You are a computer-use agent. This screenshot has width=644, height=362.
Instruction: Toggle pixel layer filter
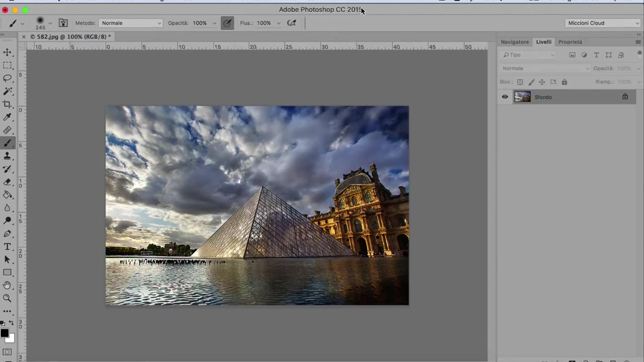(x=572, y=55)
